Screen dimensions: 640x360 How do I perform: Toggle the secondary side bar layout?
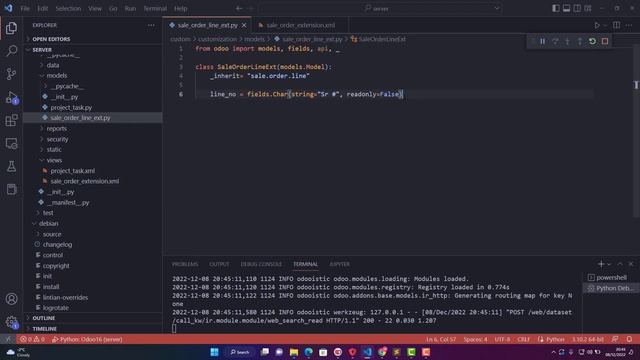coord(577,8)
